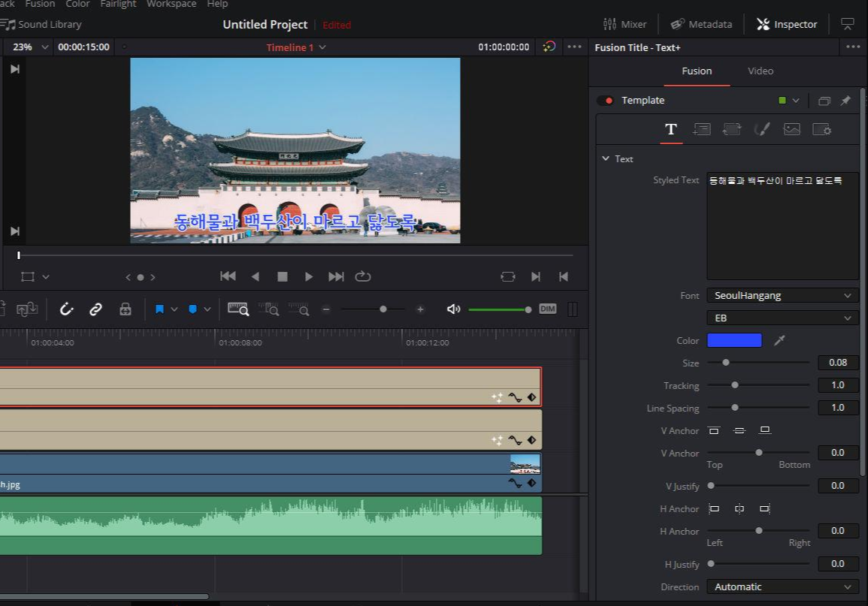Viewport: 868px width, 606px height.
Task: Go to last frame
Action: (336, 276)
